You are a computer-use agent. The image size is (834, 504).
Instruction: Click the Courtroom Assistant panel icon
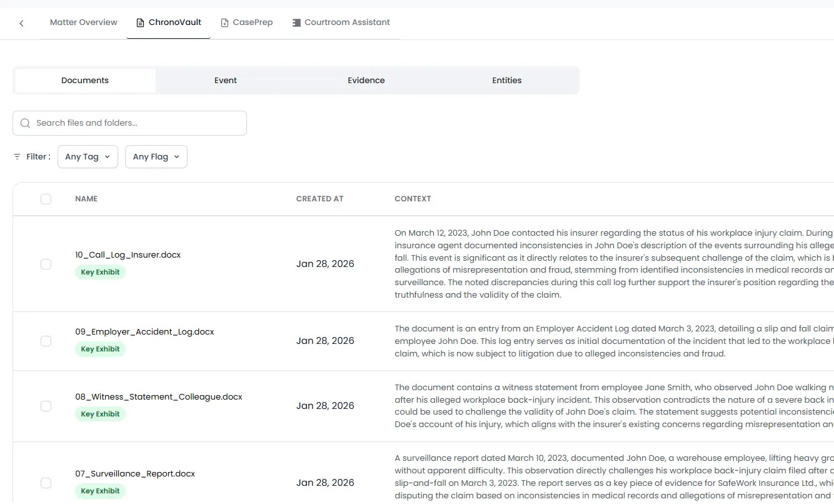(296, 23)
